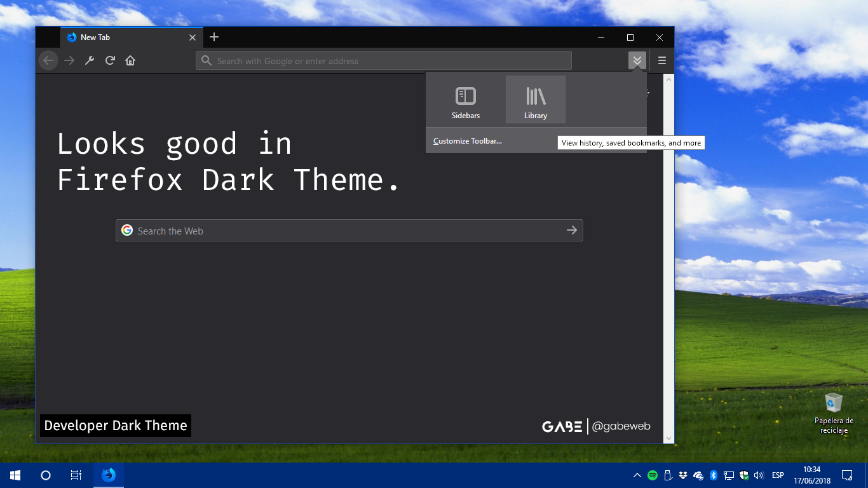Click the page scrollbar up arrow
The image size is (868, 488).
pyautogui.click(x=668, y=79)
